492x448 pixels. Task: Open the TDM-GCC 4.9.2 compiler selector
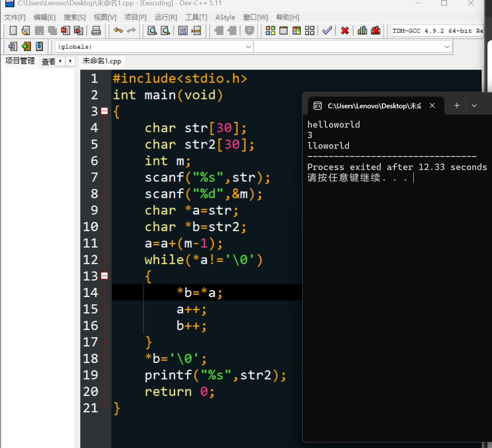click(437, 31)
